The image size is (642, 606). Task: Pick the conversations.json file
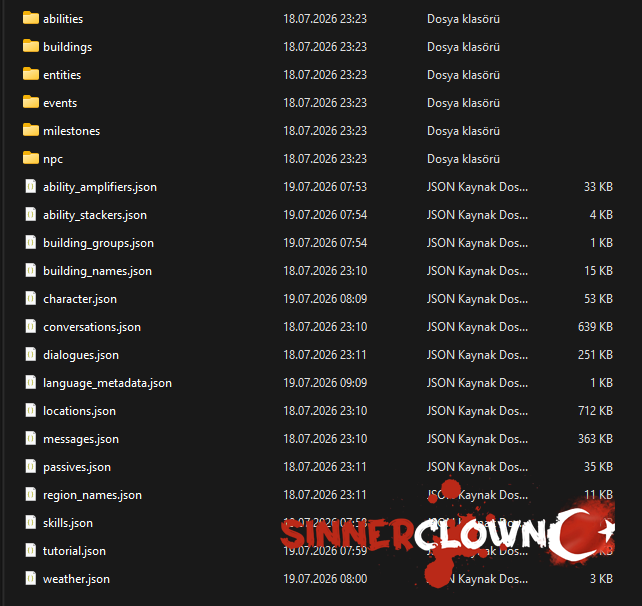[x=92, y=327]
